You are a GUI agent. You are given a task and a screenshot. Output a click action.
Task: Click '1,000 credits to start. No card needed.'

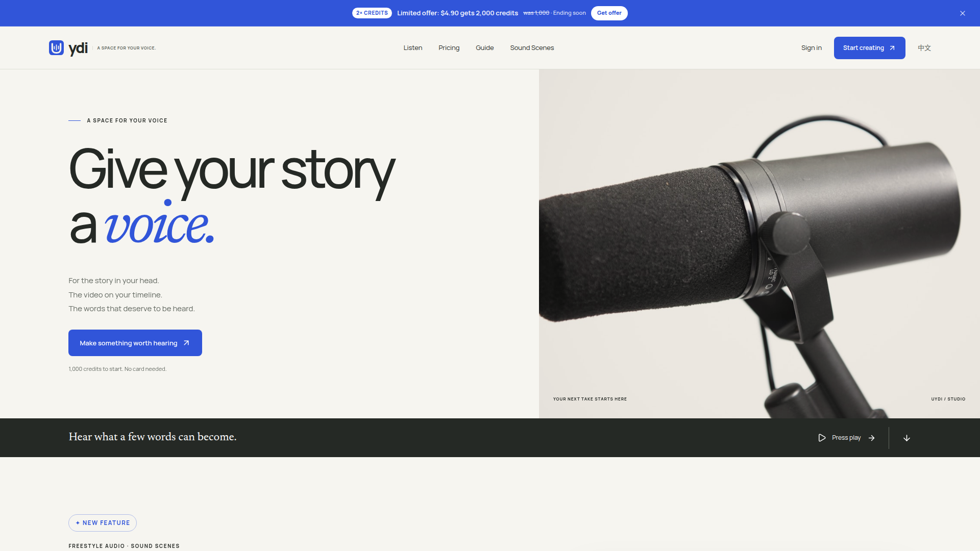(117, 369)
